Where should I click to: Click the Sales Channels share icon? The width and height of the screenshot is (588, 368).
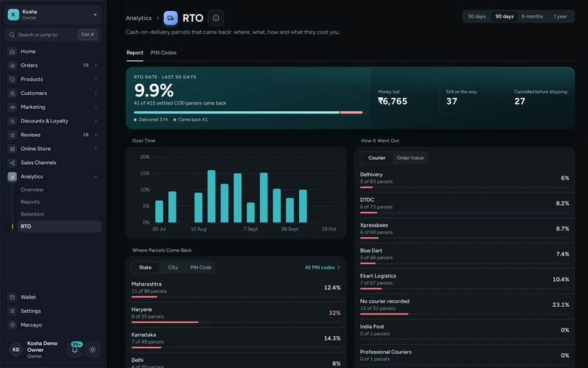click(x=12, y=163)
